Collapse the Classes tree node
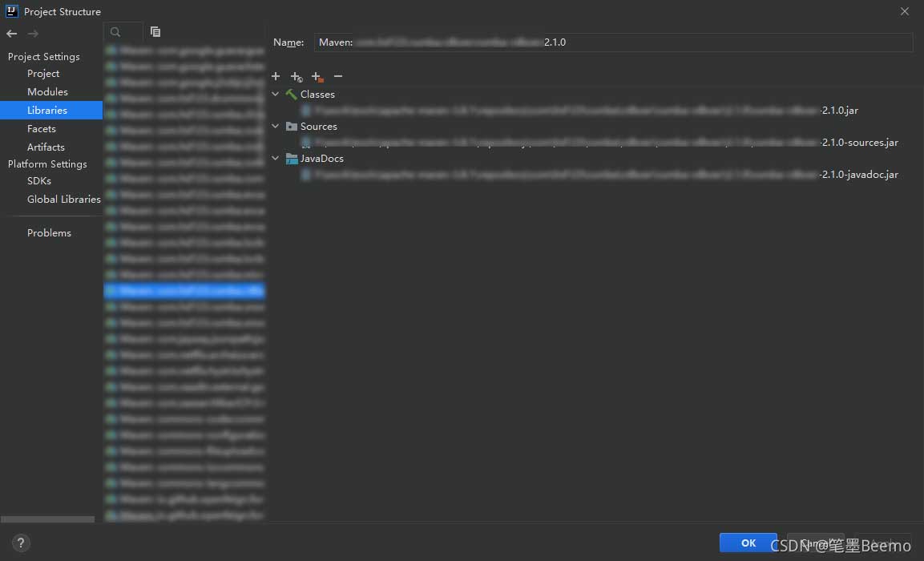 (275, 94)
